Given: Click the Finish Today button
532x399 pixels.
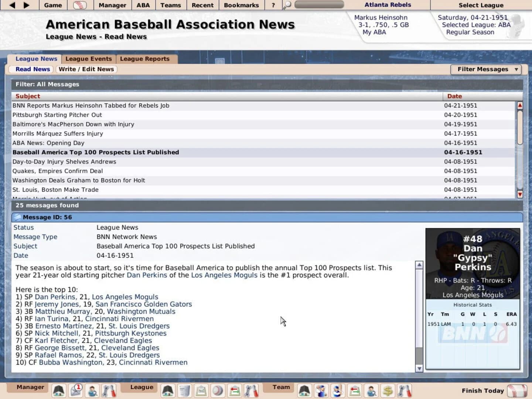Looking at the screenshot, I should point(482,391).
